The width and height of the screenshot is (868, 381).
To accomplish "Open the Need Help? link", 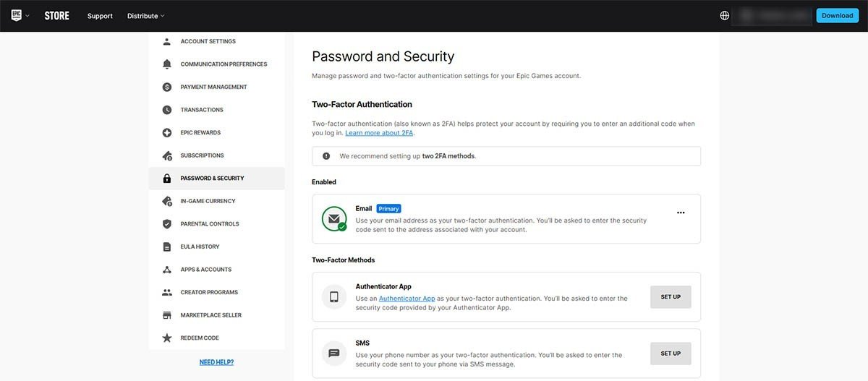I will [x=216, y=362].
